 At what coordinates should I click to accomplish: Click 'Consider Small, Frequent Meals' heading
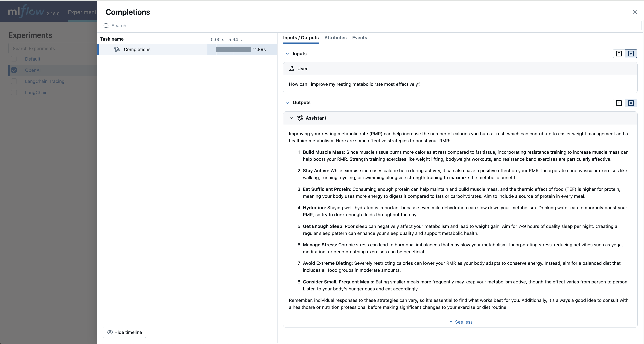(x=338, y=282)
